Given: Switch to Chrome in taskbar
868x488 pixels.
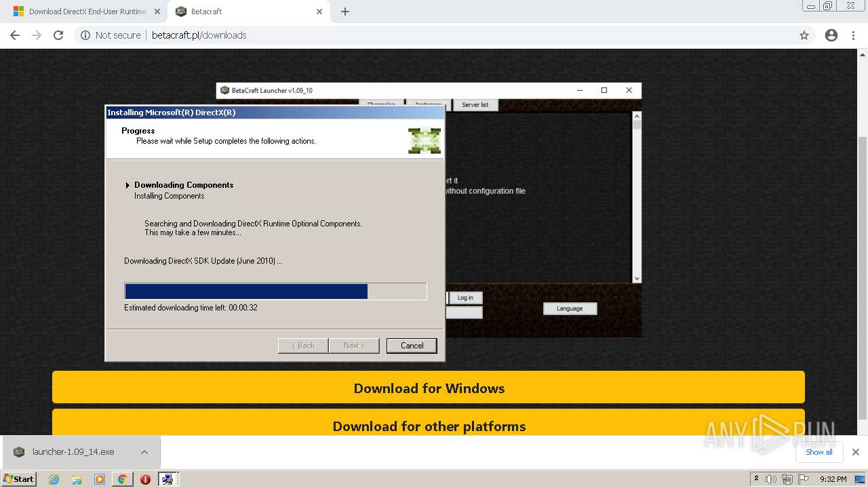Looking at the screenshot, I should 122,479.
